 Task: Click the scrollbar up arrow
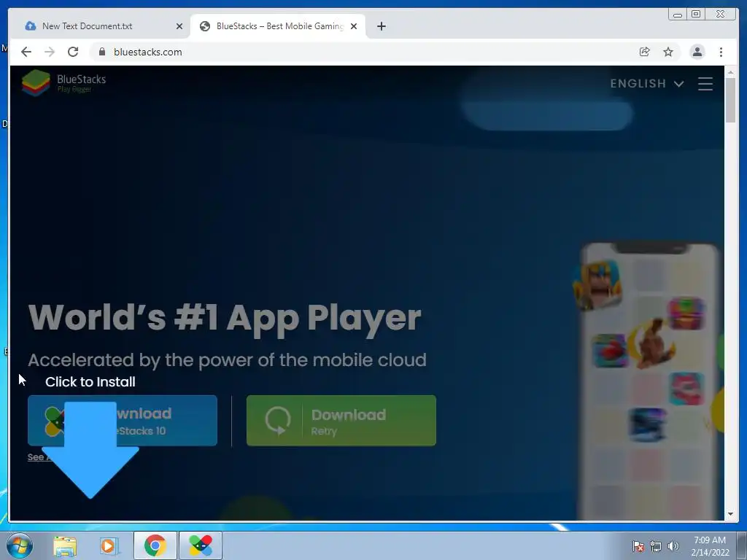(730, 72)
